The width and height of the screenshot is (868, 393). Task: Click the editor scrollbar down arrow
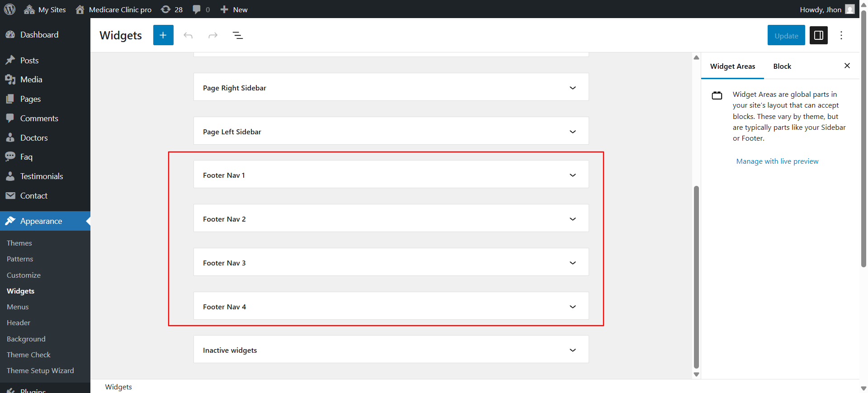696,374
